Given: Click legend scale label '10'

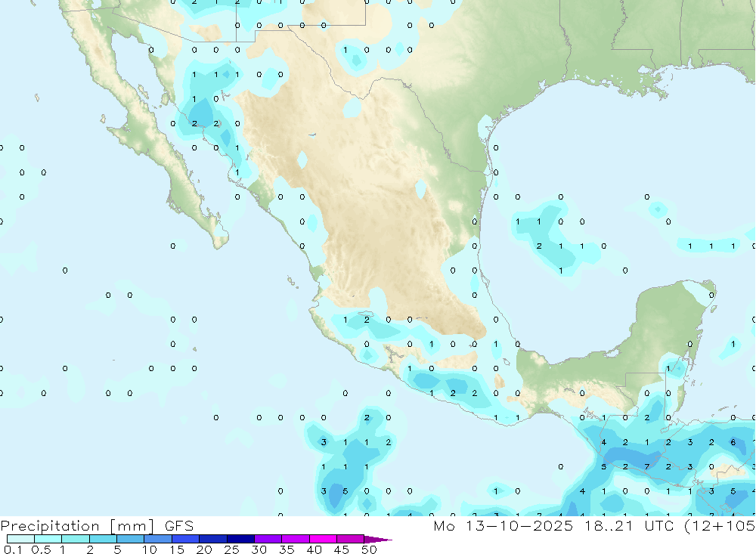Looking at the screenshot, I should (x=150, y=549).
